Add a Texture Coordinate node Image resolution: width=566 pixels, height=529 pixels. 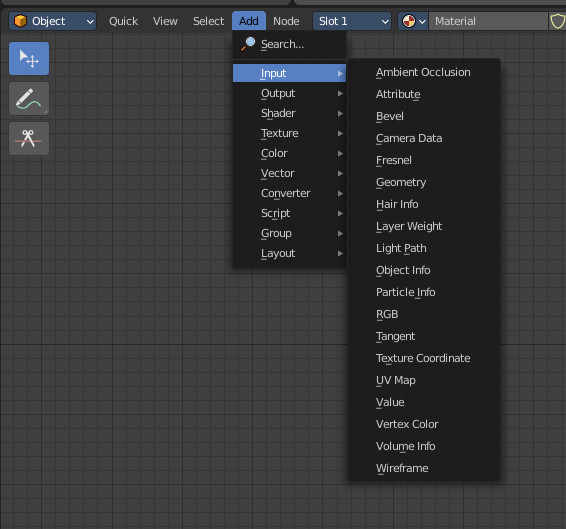click(x=424, y=358)
